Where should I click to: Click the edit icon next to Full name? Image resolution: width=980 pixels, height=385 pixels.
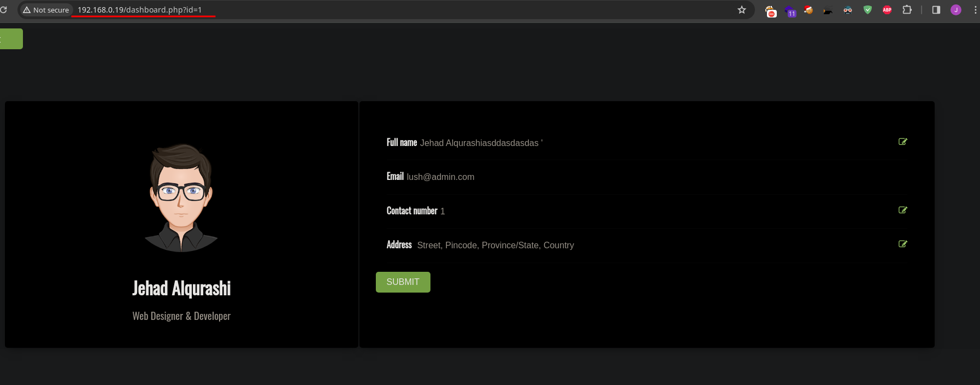(902, 142)
